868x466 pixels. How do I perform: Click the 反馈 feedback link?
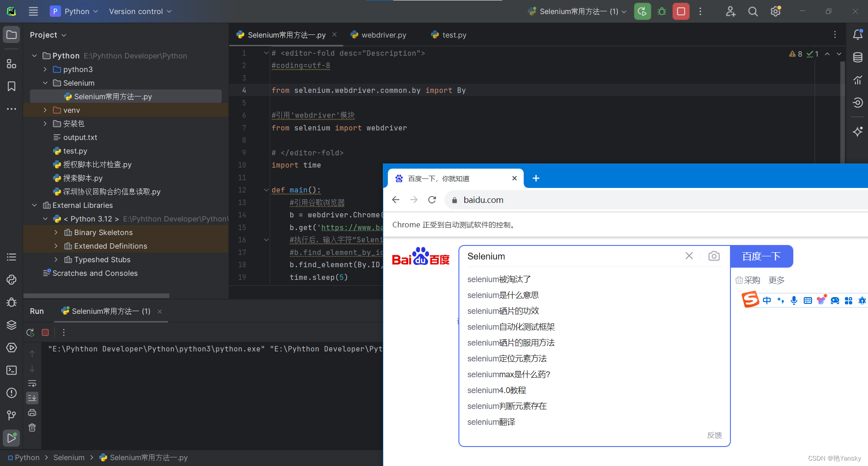[x=714, y=435]
